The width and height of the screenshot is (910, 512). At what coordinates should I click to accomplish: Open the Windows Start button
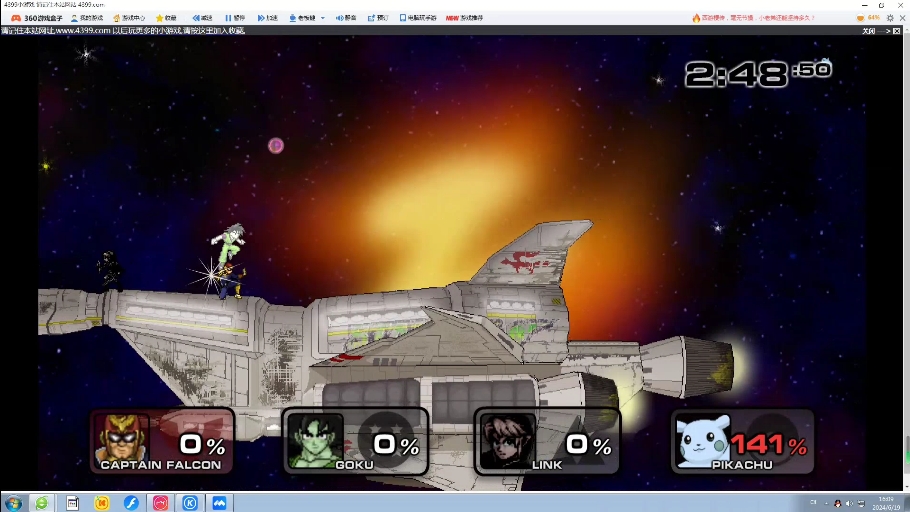pos(13,503)
